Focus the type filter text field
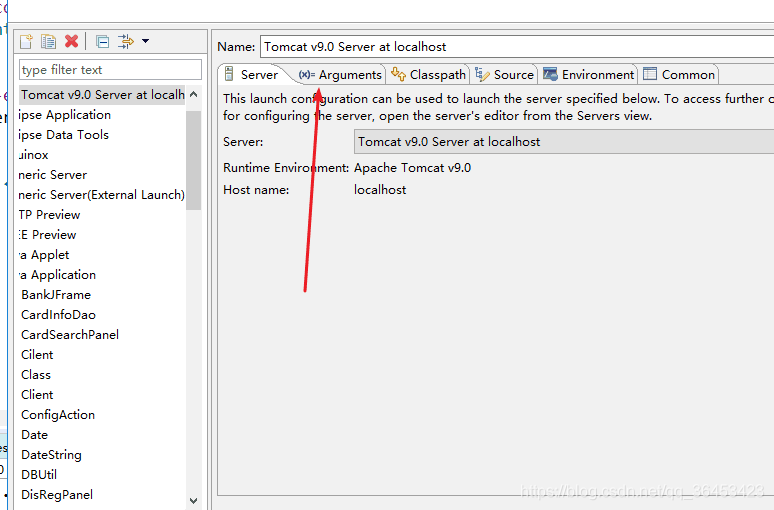The width and height of the screenshot is (774, 510). point(111,70)
